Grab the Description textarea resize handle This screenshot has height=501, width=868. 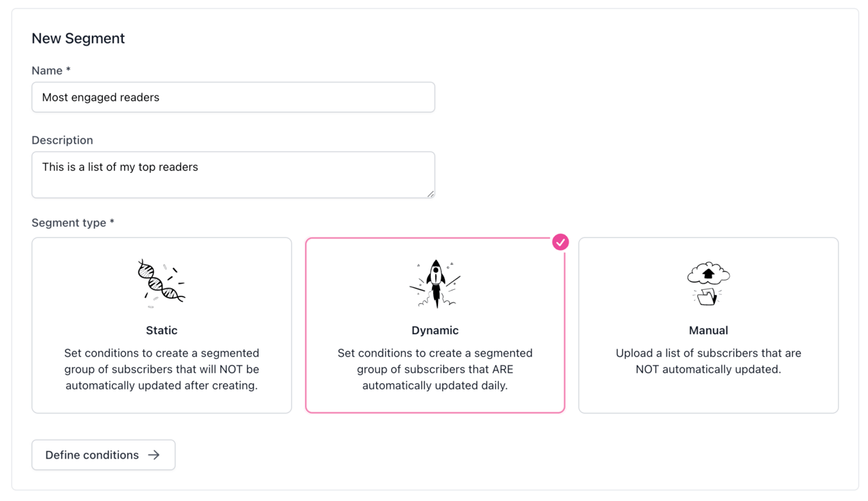point(431,194)
